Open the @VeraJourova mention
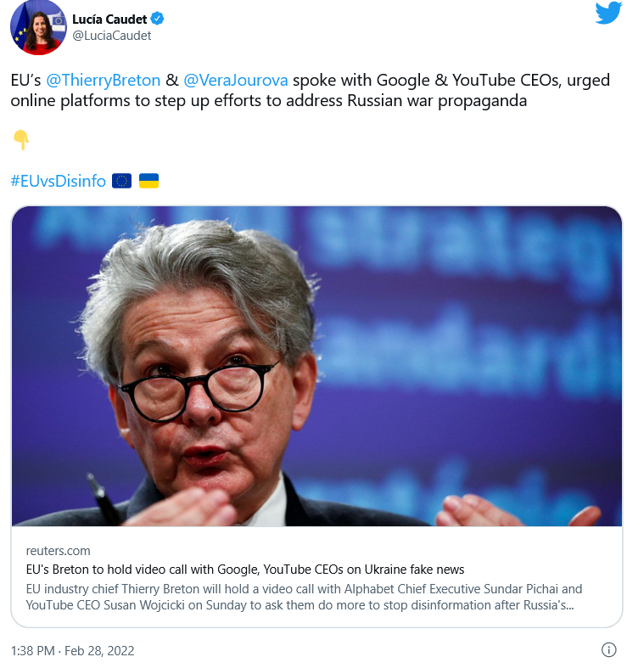This screenshot has height=668, width=644. tap(236, 80)
